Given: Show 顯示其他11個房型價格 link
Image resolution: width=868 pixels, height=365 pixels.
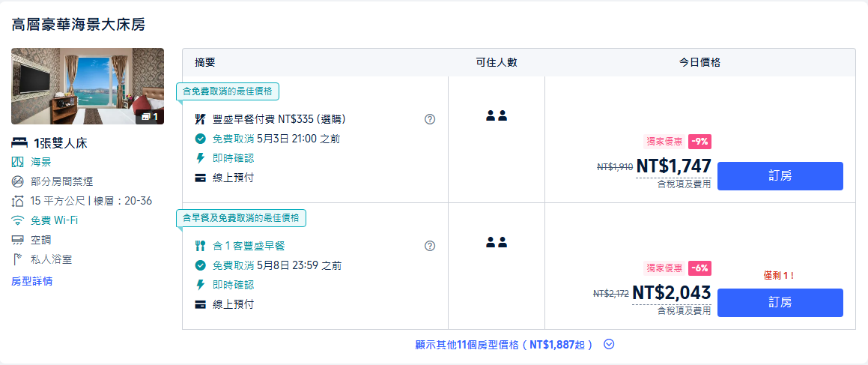Looking at the screenshot, I should tap(504, 345).
